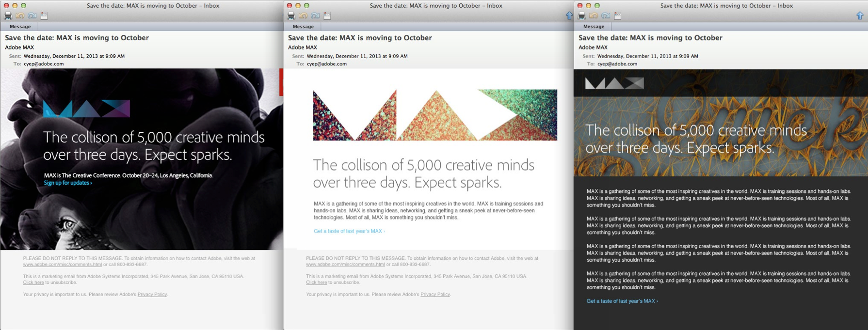Click sender 'Adobe MAX' in left window
The width and height of the screenshot is (868, 330).
pos(19,47)
